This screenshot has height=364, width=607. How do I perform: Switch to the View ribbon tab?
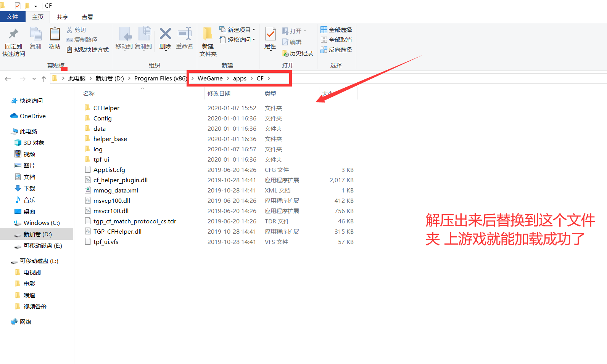(x=87, y=17)
